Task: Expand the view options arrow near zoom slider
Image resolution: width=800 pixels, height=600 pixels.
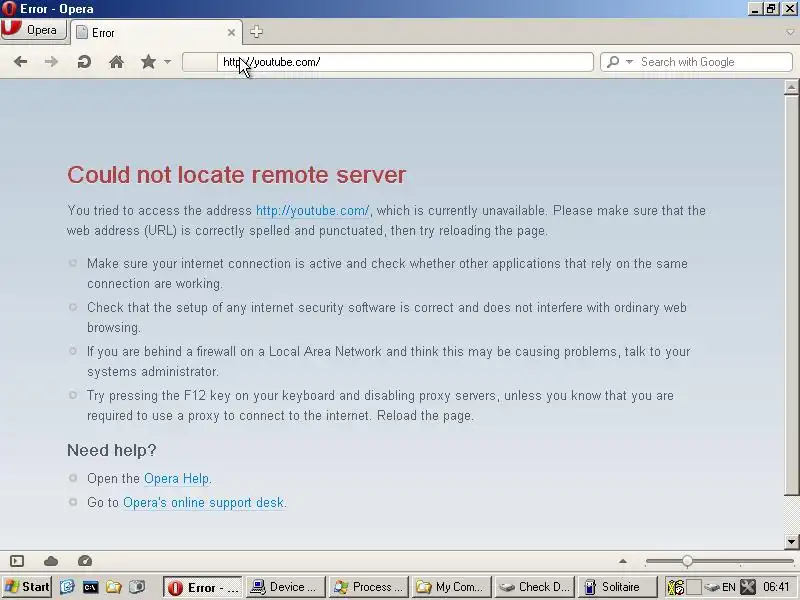Action: [x=622, y=561]
